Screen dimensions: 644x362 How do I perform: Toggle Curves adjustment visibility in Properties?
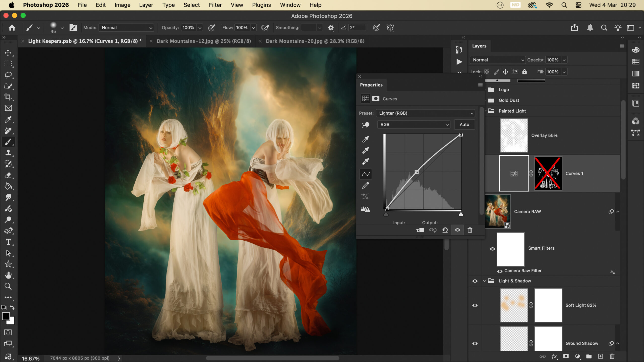(x=457, y=230)
